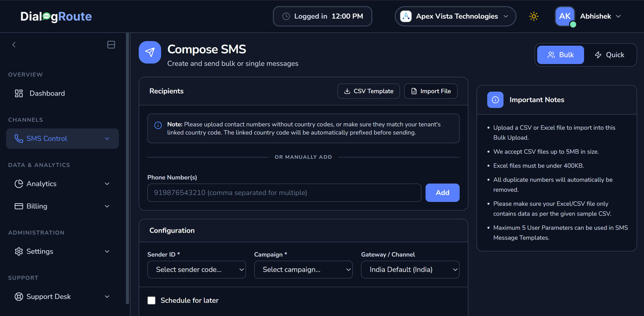
Task: Click the AK user avatar
Action: point(565,16)
